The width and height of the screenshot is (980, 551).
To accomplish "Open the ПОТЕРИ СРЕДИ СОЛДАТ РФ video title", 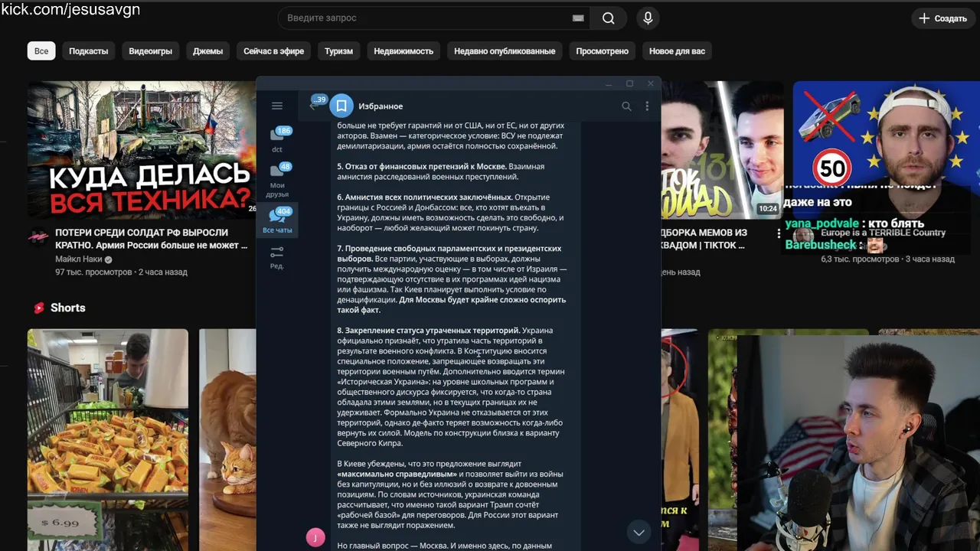I will tap(152, 239).
